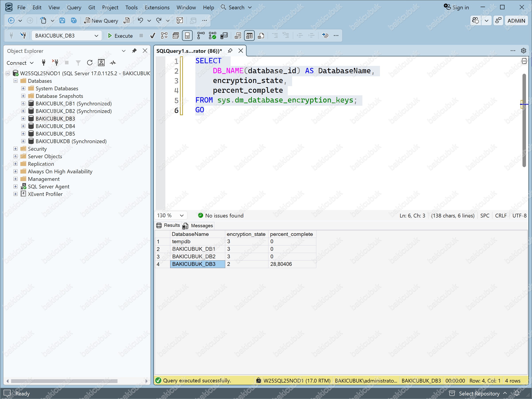Expand Always On High Availability node
532x399 pixels.
tap(15, 171)
